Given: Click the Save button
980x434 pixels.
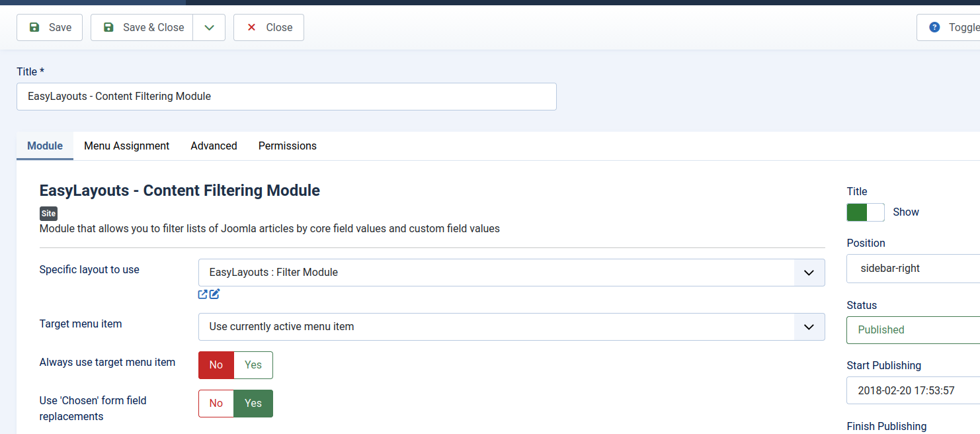Looking at the screenshot, I should (x=50, y=28).
